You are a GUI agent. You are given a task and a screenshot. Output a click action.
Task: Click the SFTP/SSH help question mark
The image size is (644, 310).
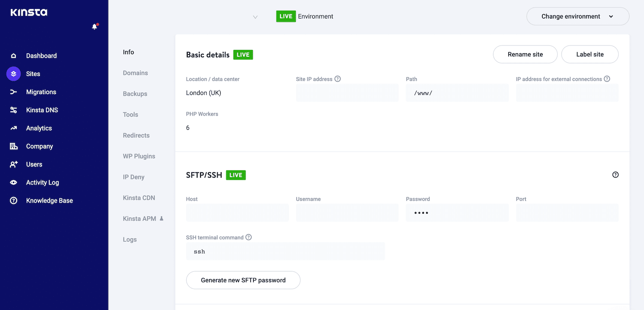click(615, 175)
